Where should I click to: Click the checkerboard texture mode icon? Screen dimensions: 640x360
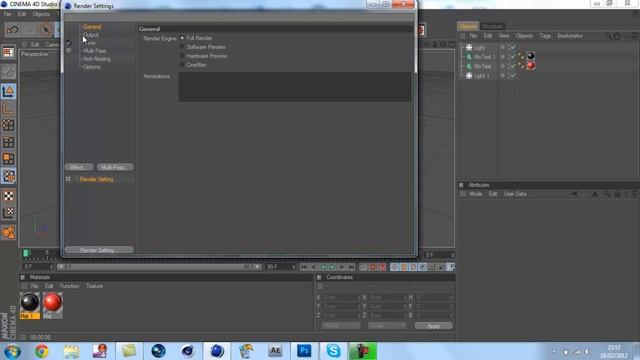click(8, 196)
